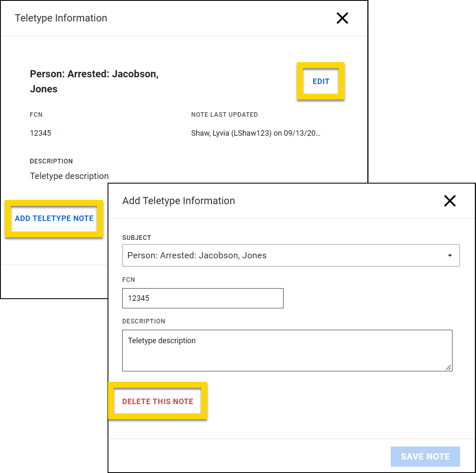Click the FCN label in the Teletype Information dialog
The height and width of the screenshot is (473, 476).
click(x=36, y=114)
